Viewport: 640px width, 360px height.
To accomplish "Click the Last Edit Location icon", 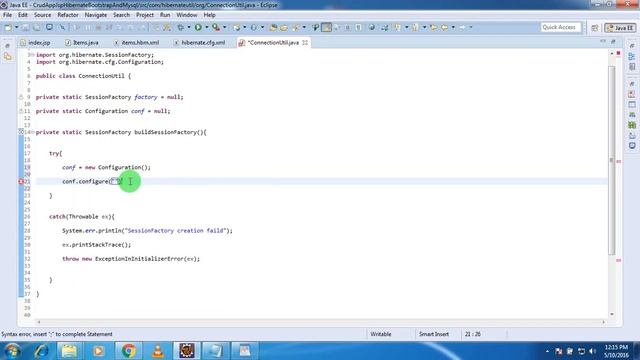I will click(433, 27).
